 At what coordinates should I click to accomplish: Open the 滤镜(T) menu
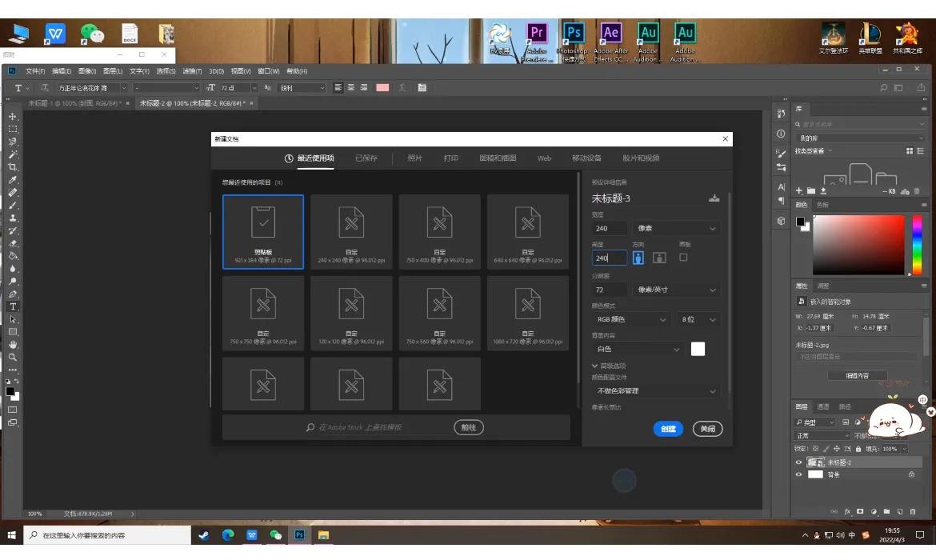coord(192,71)
